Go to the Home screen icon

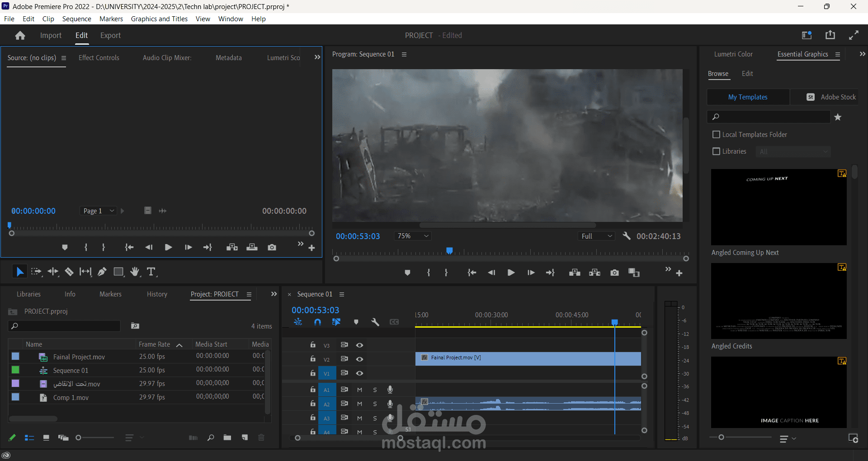(x=20, y=35)
